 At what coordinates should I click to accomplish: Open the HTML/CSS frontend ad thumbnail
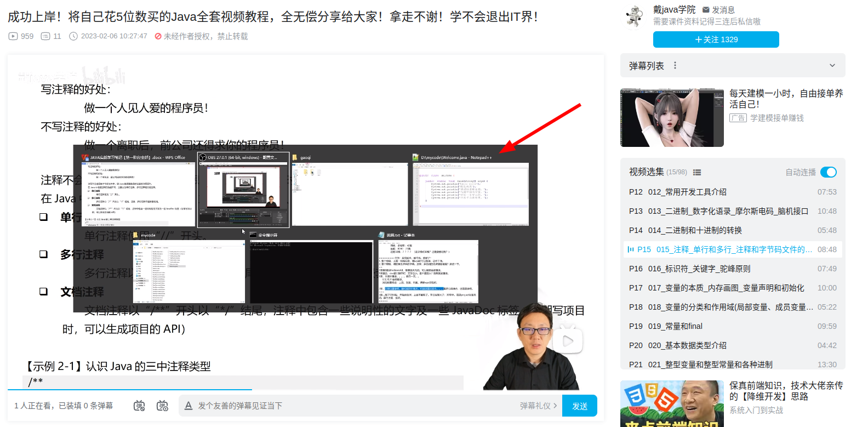tap(672, 403)
